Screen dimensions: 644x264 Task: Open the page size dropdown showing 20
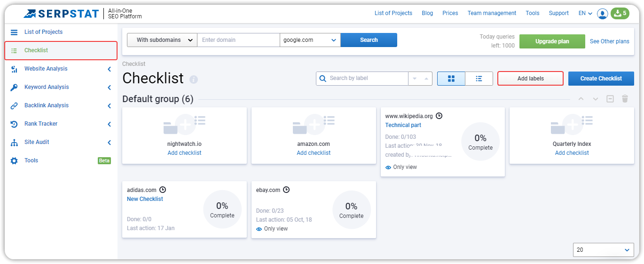(604, 250)
